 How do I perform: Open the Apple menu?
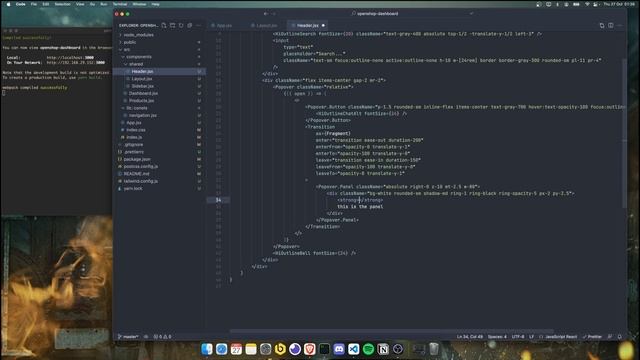click(8, 4)
